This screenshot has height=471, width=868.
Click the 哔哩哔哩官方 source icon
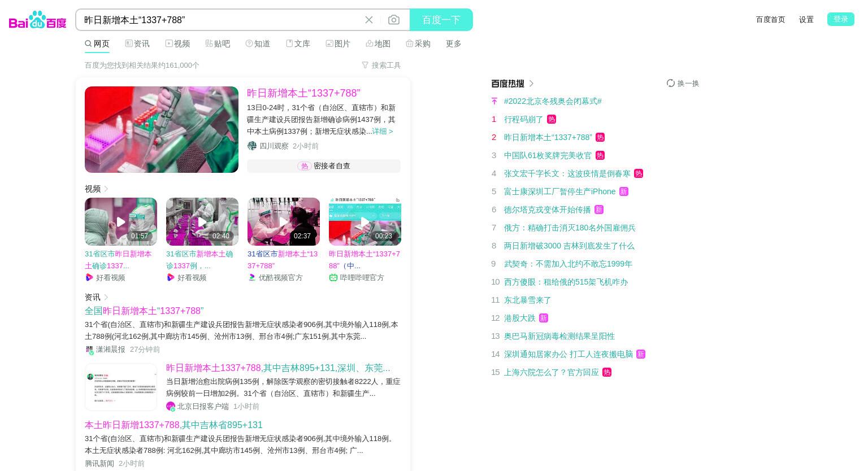(x=333, y=277)
